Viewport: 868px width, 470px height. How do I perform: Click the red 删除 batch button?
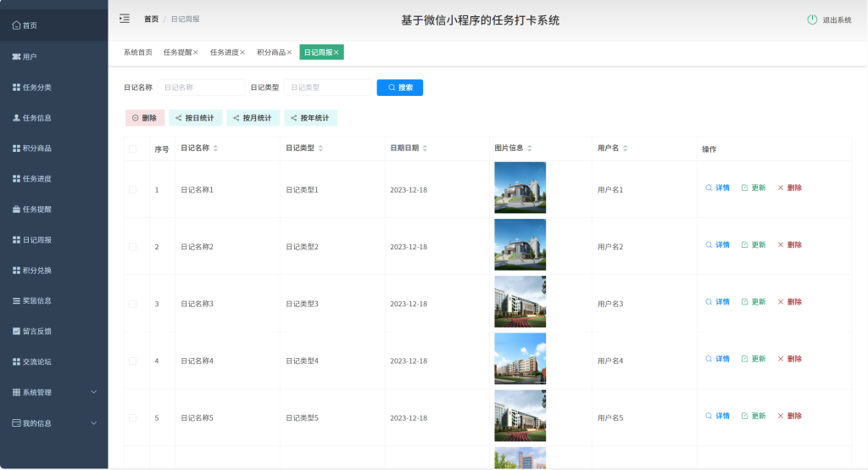(x=144, y=117)
